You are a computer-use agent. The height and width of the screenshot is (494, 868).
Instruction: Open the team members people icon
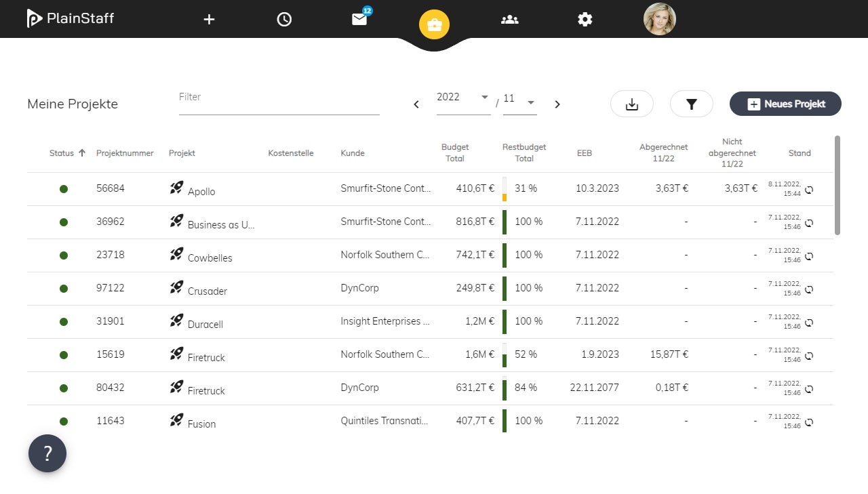(509, 19)
